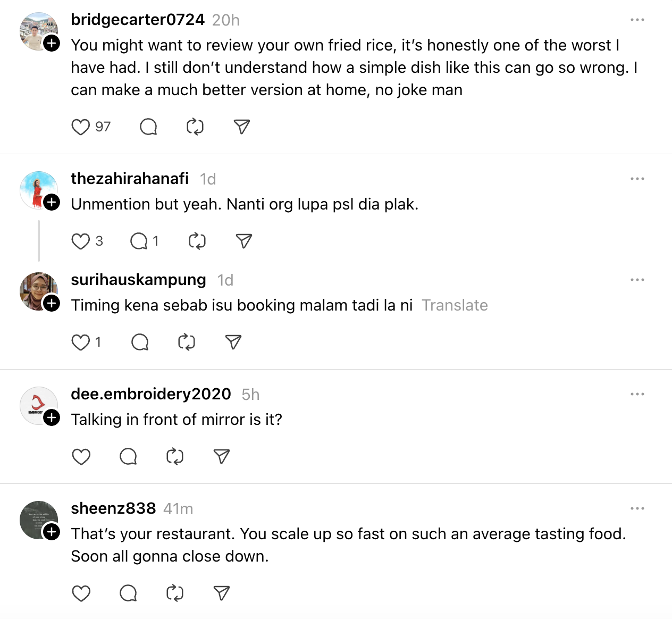
Task: Follow sheenz838 via plus badge
Action: 52,532
